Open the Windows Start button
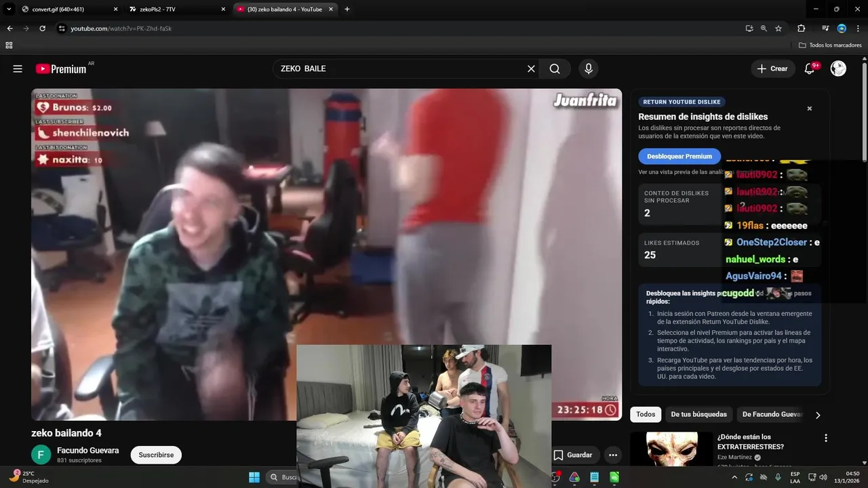 tap(254, 477)
